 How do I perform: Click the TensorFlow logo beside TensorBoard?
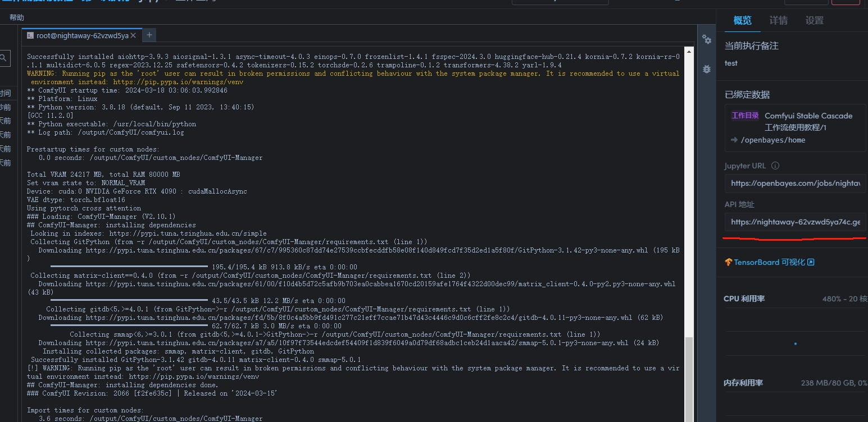(x=729, y=262)
